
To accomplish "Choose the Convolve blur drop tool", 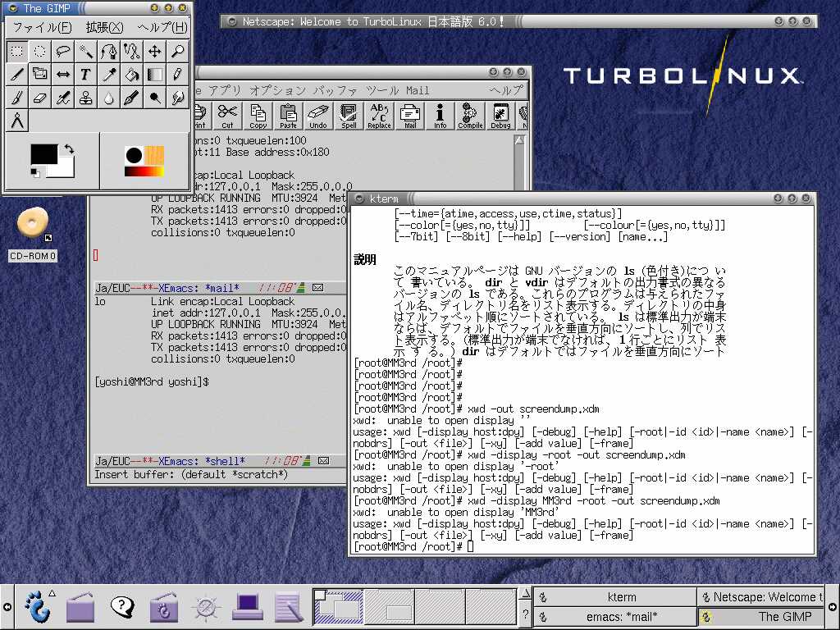I will pyautogui.click(x=109, y=98).
